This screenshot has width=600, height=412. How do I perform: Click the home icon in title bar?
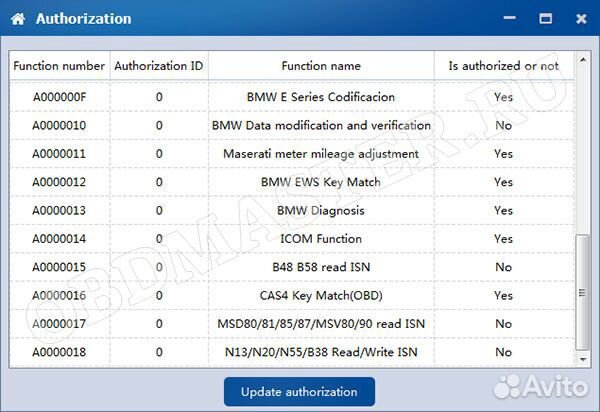coord(17,18)
